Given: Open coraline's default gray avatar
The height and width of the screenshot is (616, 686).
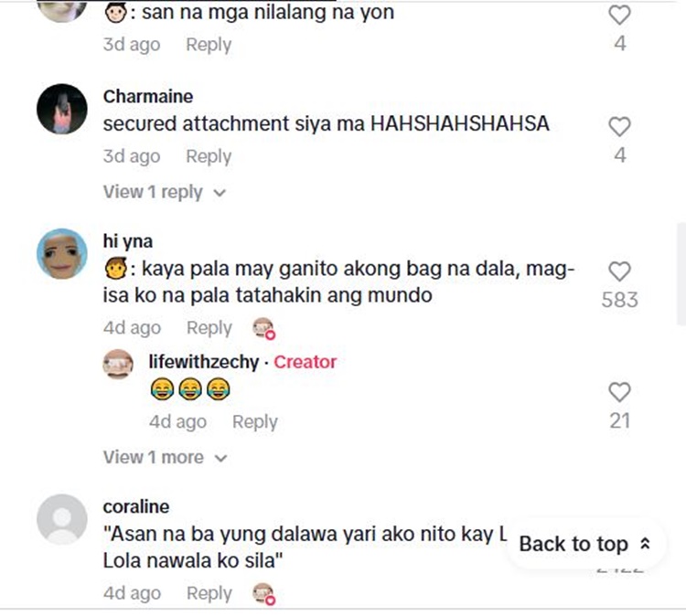Looking at the screenshot, I should pyautogui.click(x=62, y=519).
